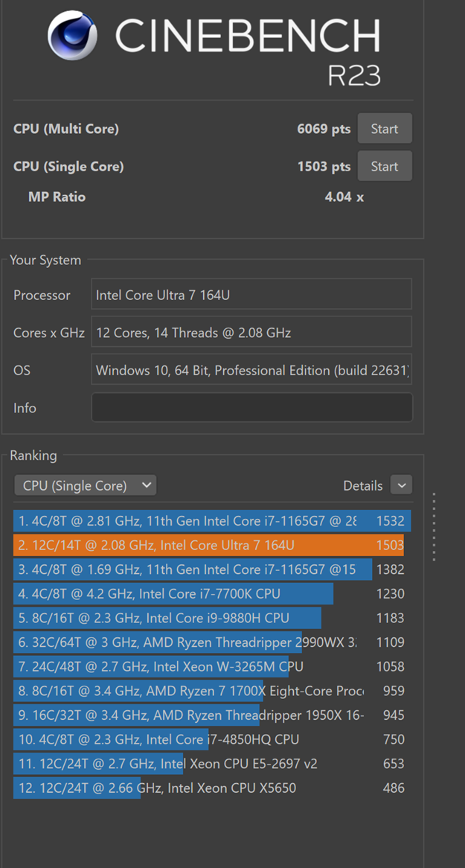
Task: Click the Cores x GHz field
Action: (251, 332)
